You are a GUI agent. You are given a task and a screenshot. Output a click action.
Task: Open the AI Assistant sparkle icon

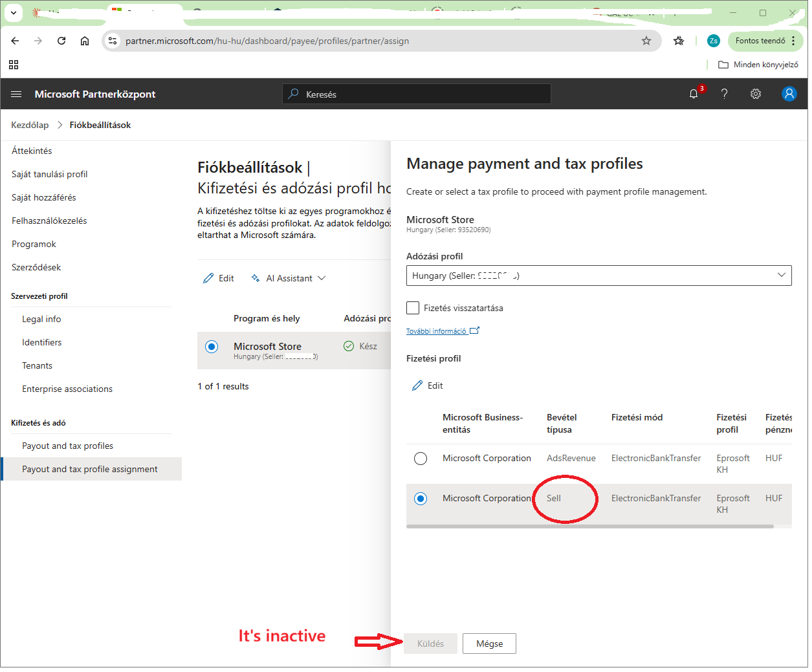(256, 278)
